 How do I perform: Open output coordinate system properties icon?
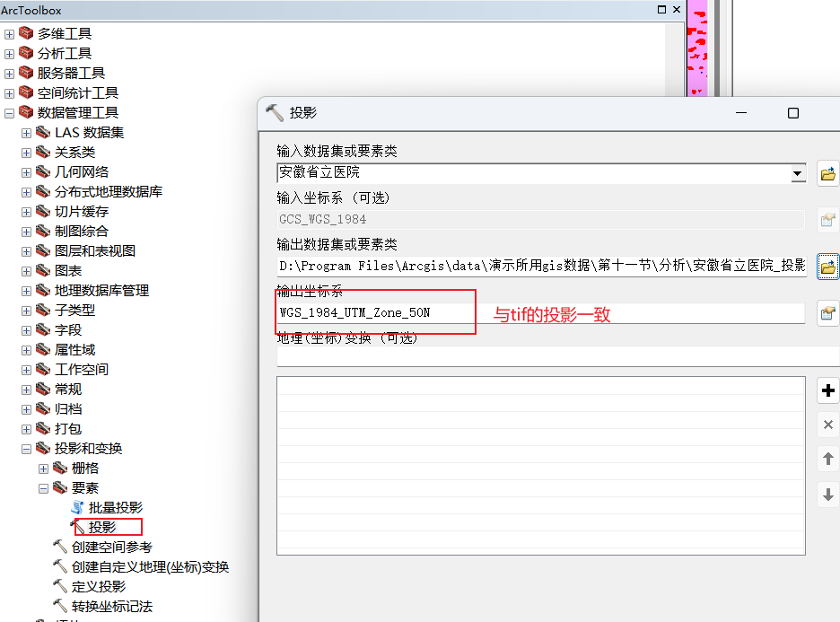click(x=827, y=313)
